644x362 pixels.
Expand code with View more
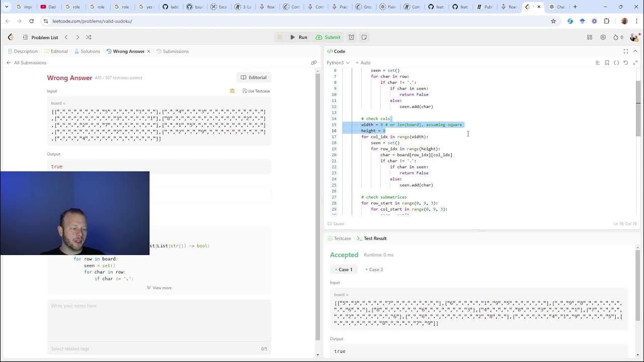(159, 288)
